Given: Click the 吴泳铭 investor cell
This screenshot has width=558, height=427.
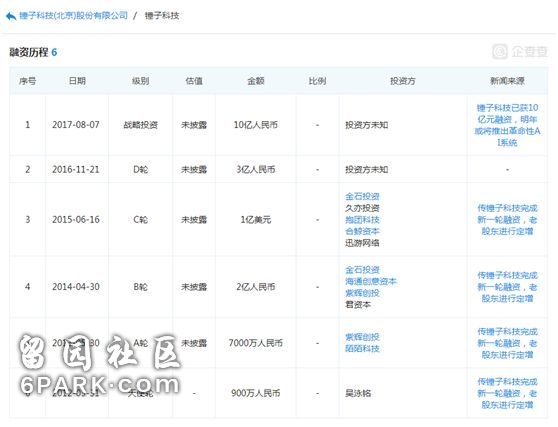Looking at the screenshot, I should (358, 393).
